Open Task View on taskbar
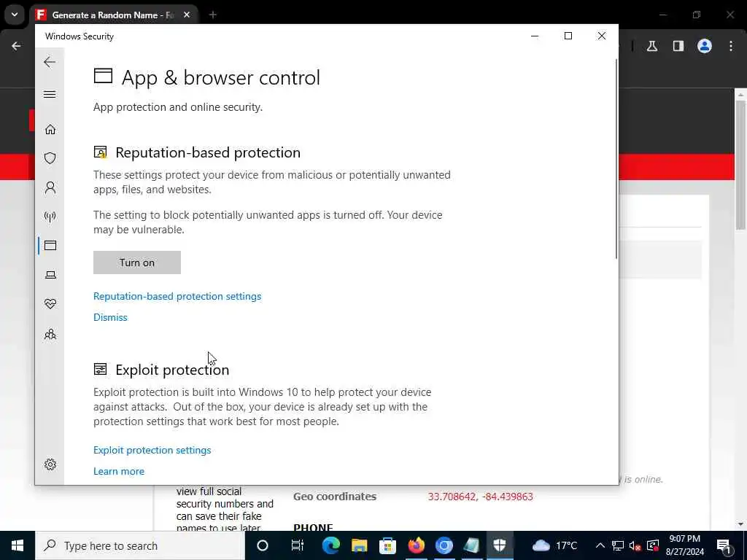Image resolution: width=747 pixels, height=560 pixels. (x=298, y=545)
